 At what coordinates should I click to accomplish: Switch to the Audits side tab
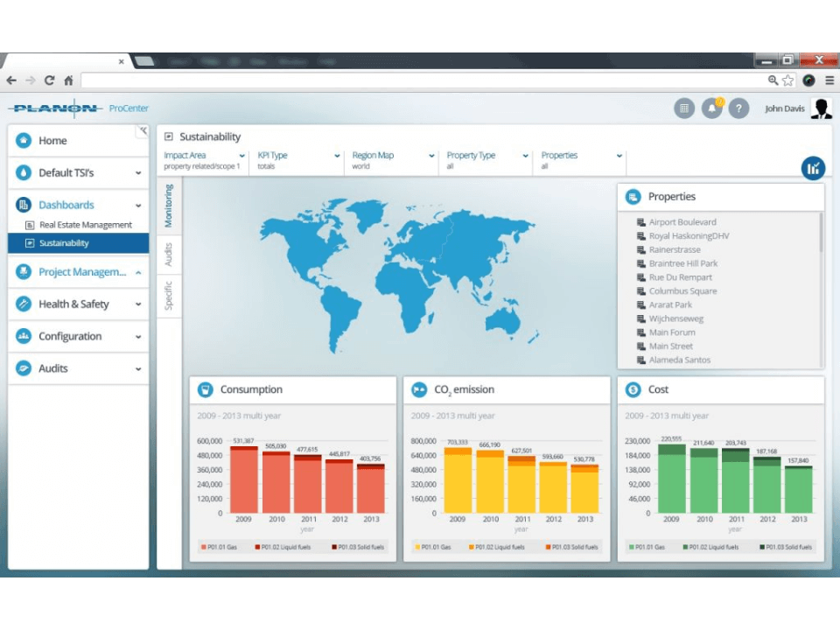pyautogui.click(x=169, y=251)
